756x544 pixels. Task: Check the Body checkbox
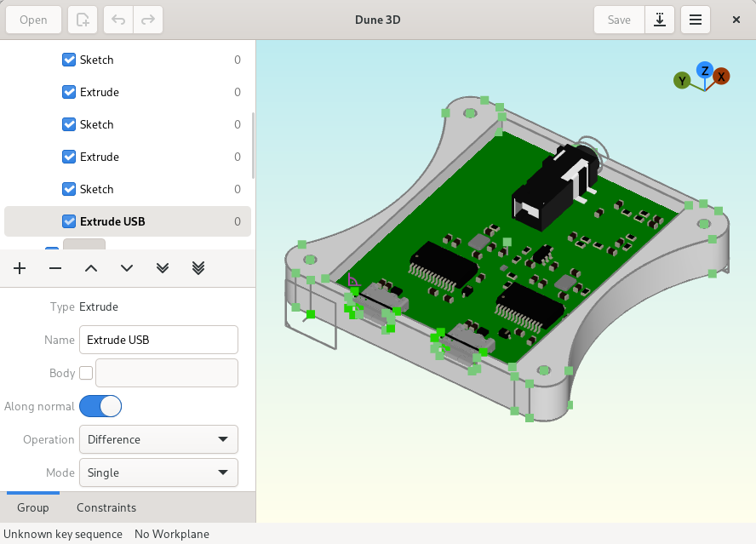(84, 373)
